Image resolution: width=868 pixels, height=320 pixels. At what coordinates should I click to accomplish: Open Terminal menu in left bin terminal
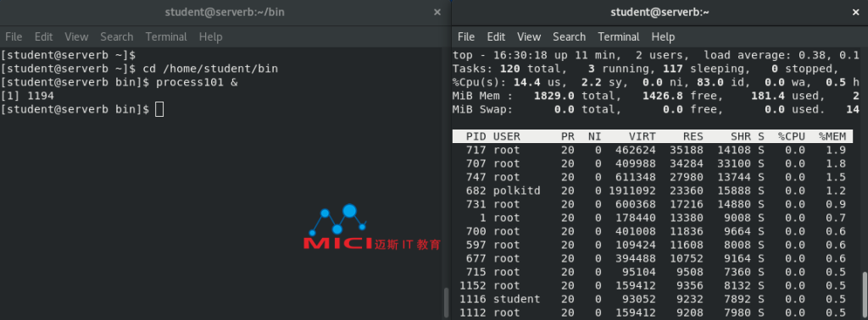pos(167,37)
